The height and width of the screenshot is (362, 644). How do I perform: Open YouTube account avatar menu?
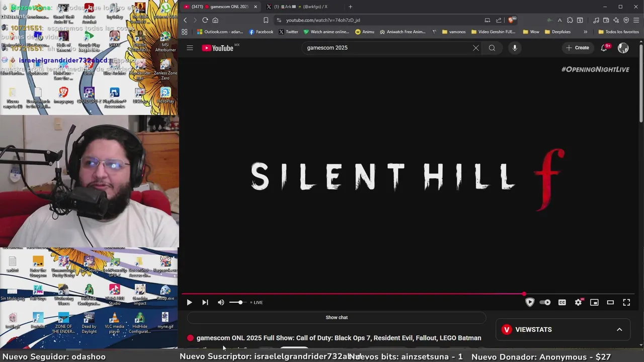pyautogui.click(x=623, y=48)
